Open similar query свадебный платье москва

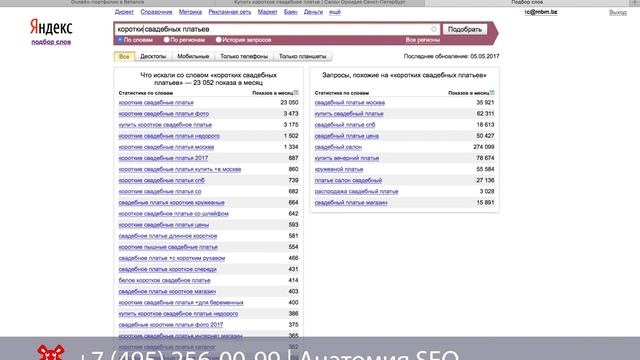click(x=350, y=102)
